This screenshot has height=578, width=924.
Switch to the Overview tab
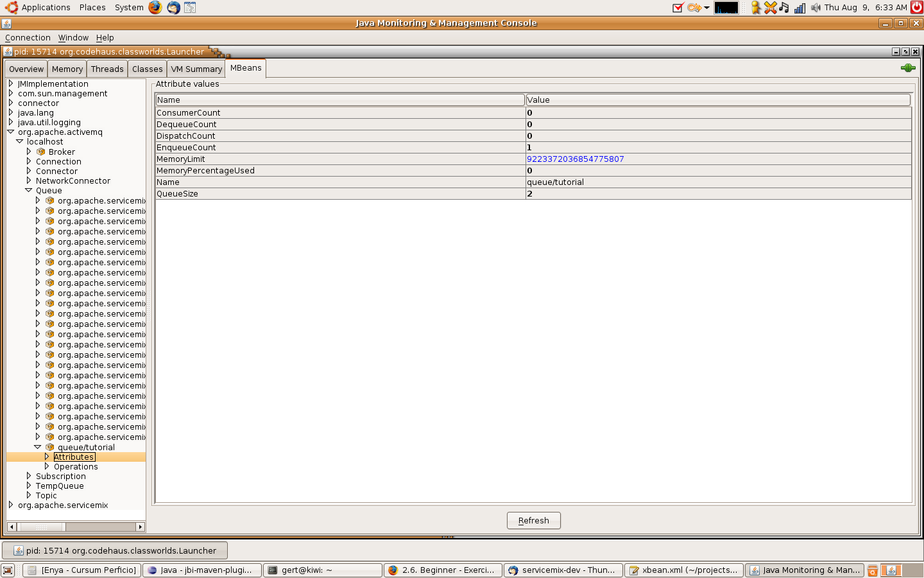pyautogui.click(x=26, y=69)
